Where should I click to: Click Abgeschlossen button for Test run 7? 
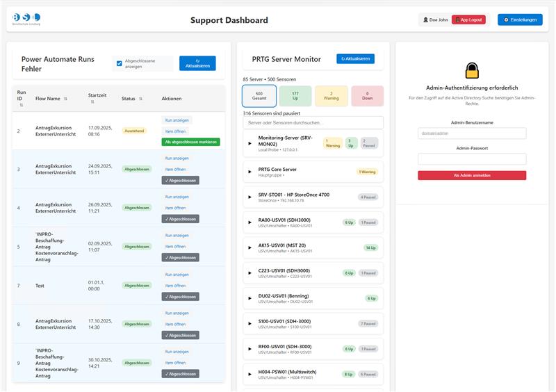[181, 297]
